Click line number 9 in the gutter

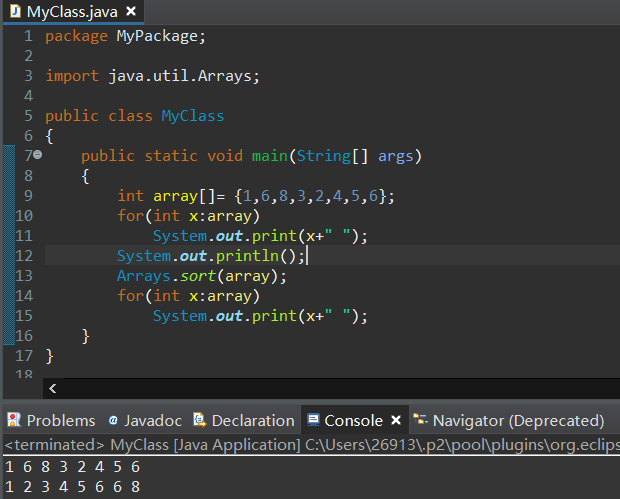28,196
